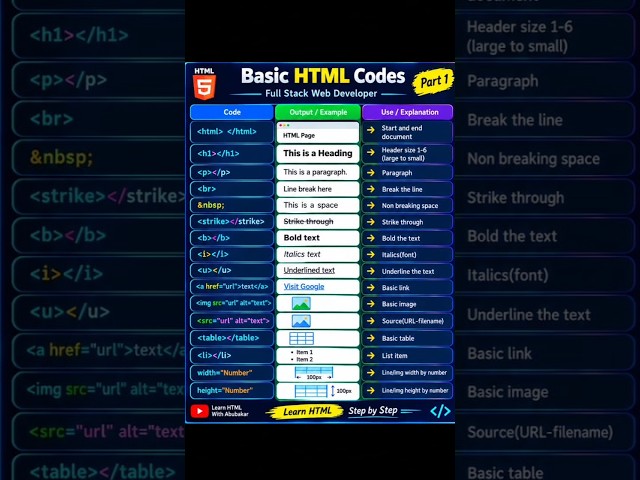Click the Bold text example cell

click(318, 238)
